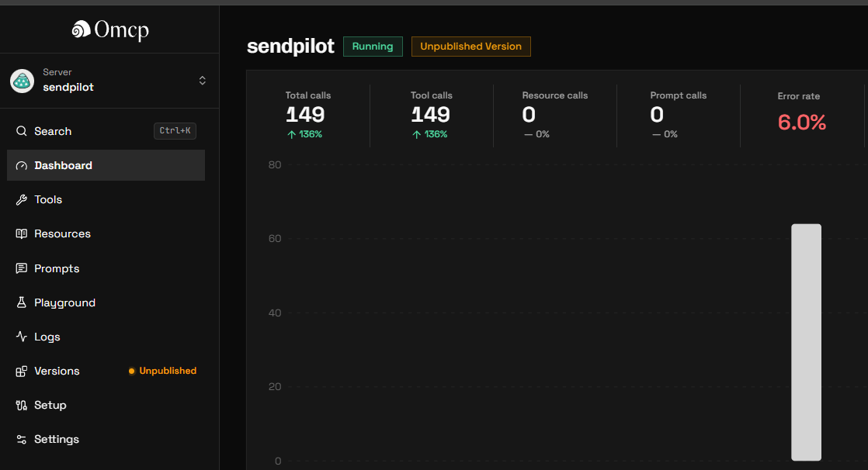This screenshot has width=868, height=470.
Task: Click the Prompt calls label
Action: pos(678,95)
